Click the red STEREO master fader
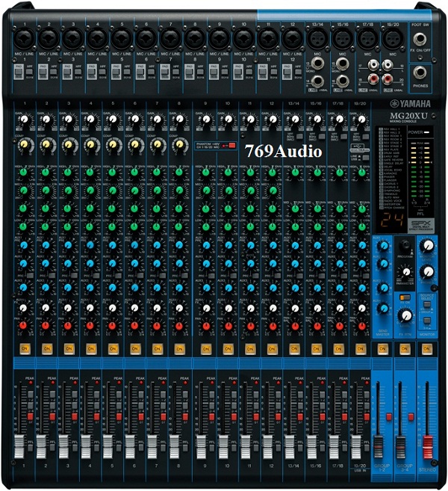The height and width of the screenshot is (491, 448). coord(428,447)
